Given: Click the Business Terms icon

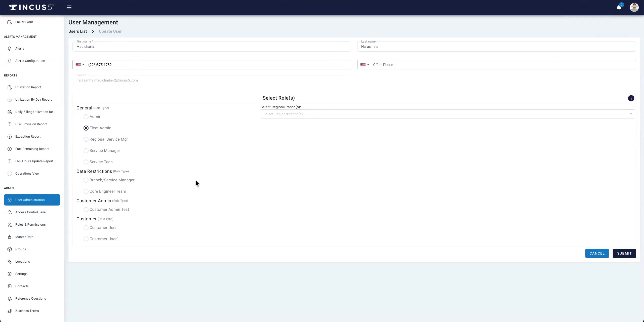Looking at the screenshot, I should click(10, 311).
